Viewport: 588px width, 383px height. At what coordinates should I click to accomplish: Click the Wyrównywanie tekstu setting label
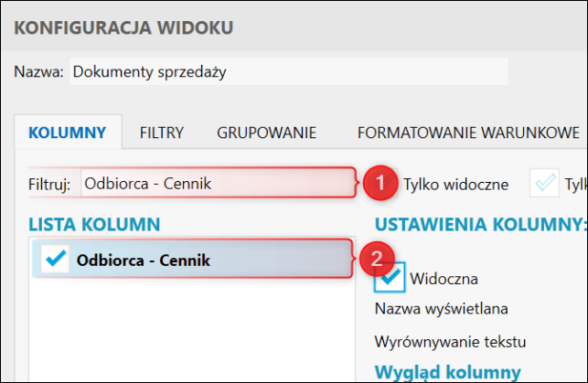(x=451, y=342)
